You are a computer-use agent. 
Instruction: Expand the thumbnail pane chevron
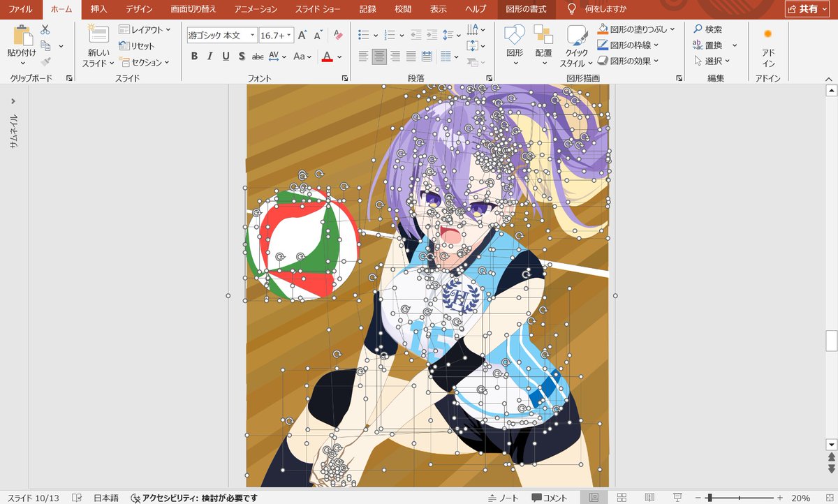[13, 101]
